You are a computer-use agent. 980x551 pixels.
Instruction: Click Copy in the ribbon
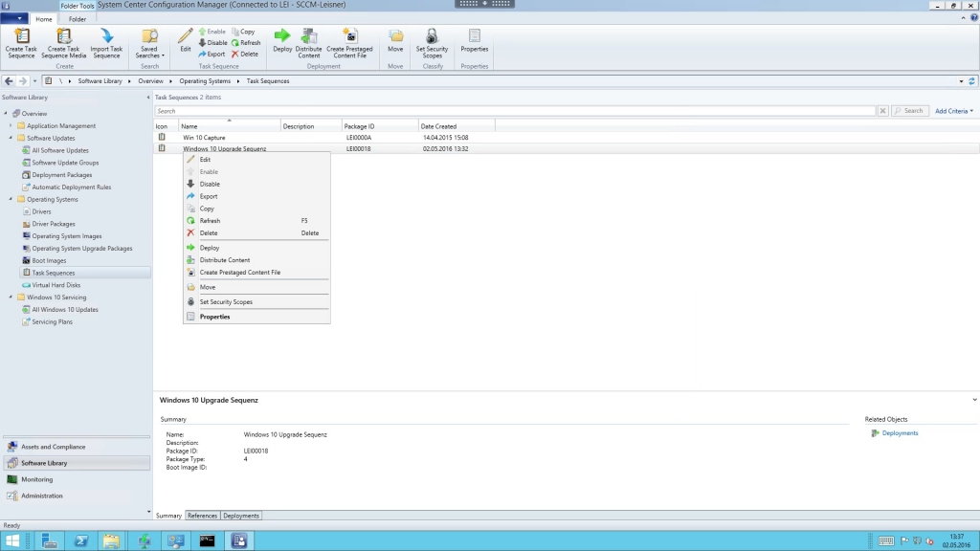pyautogui.click(x=243, y=32)
